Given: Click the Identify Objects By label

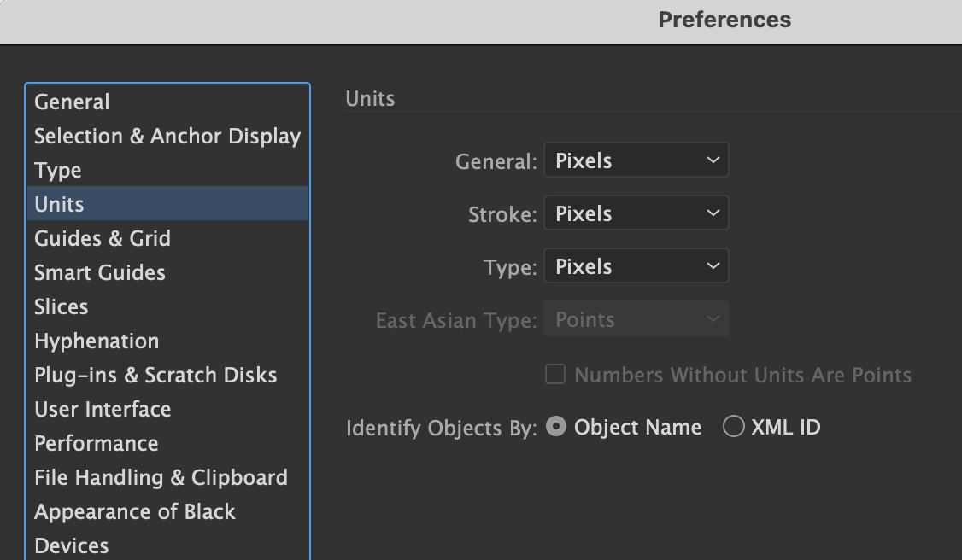Looking at the screenshot, I should pyautogui.click(x=441, y=428).
